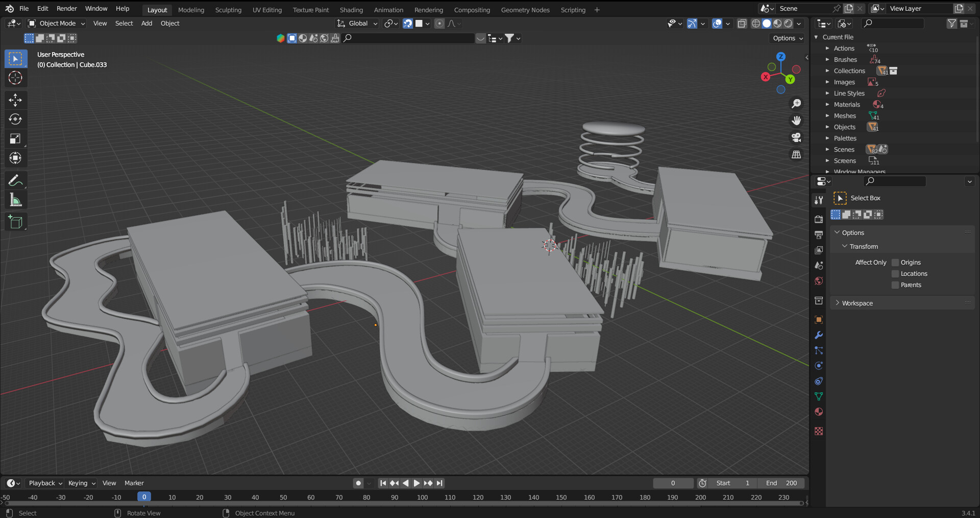Pick the Measure tool
The image size is (980, 518).
pos(15,200)
